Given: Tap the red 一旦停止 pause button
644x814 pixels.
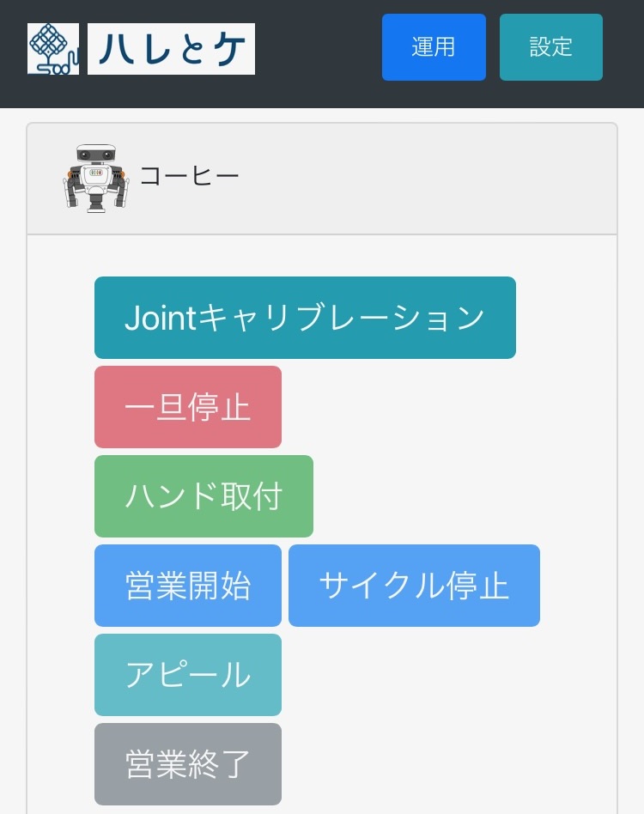Looking at the screenshot, I should pos(188,407).
